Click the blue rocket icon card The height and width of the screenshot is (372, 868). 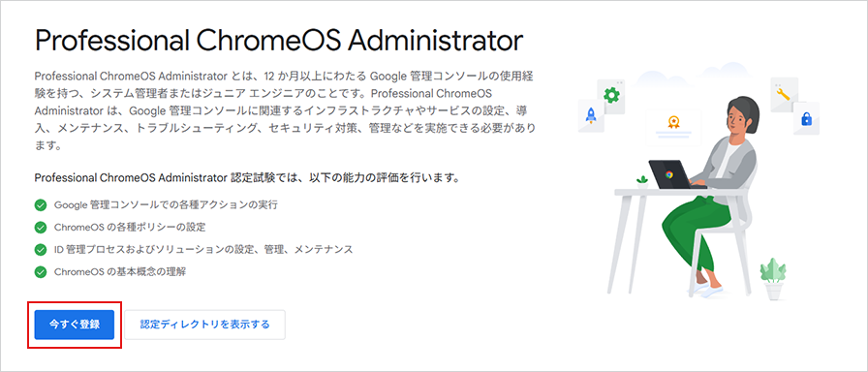[591, 115]
